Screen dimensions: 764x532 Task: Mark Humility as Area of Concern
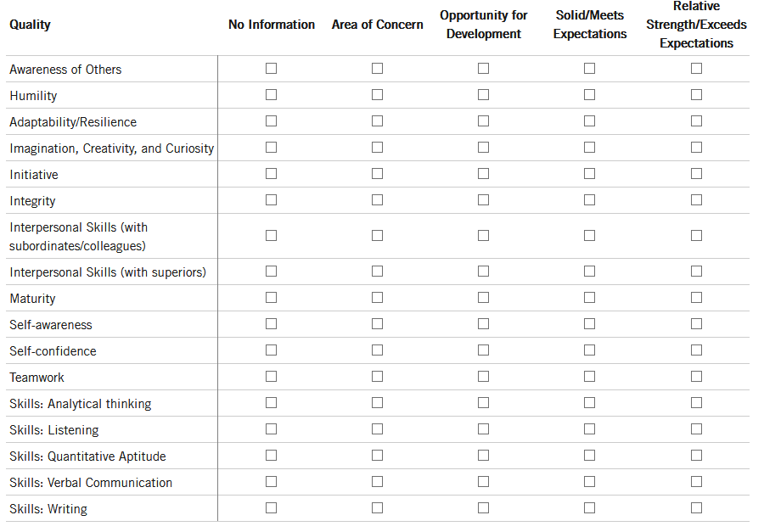pos(377,95)
